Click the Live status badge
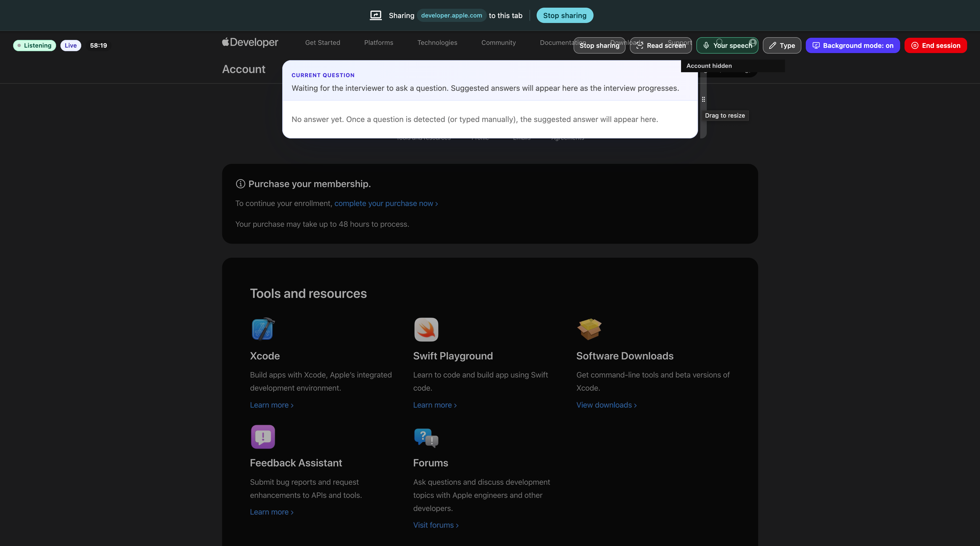Image resolution: width=980 pixels, height=546 pixels. [71, 45]
